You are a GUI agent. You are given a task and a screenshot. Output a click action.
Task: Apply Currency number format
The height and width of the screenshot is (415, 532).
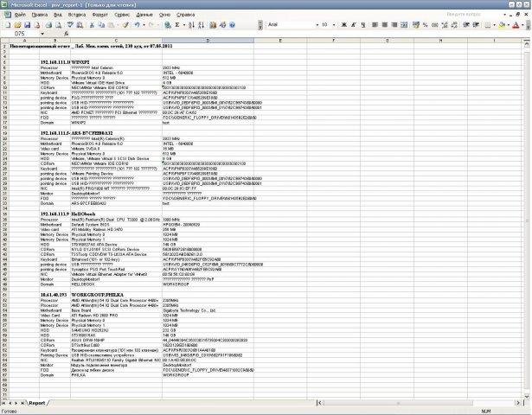416,25
